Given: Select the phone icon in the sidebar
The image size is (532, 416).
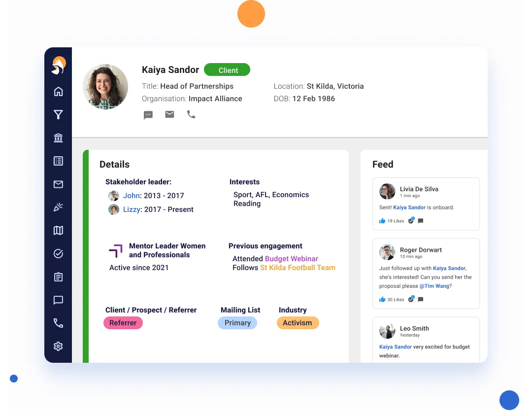Looking at the screenshot, I should (58, 323).
